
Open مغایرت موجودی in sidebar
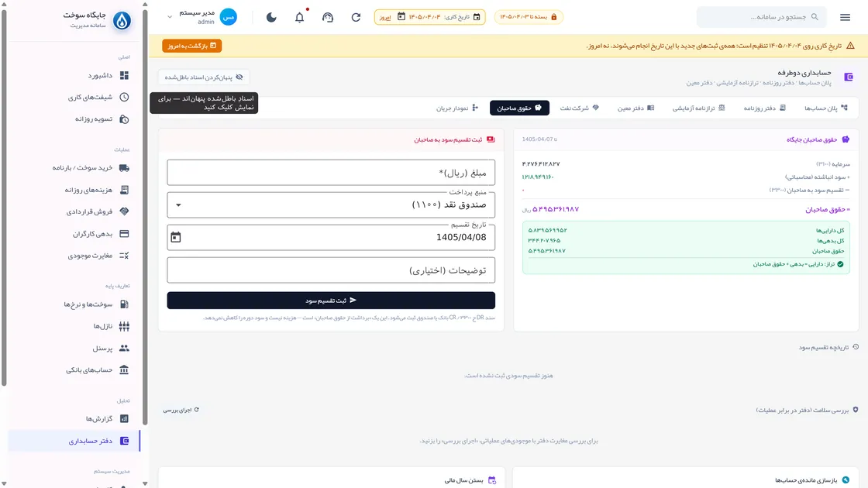[x=74, y=256]
